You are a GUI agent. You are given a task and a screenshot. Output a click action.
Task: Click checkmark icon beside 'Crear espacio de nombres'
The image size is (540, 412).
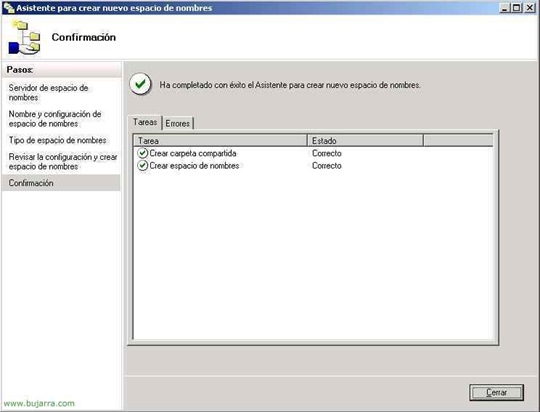coord(142,166)
